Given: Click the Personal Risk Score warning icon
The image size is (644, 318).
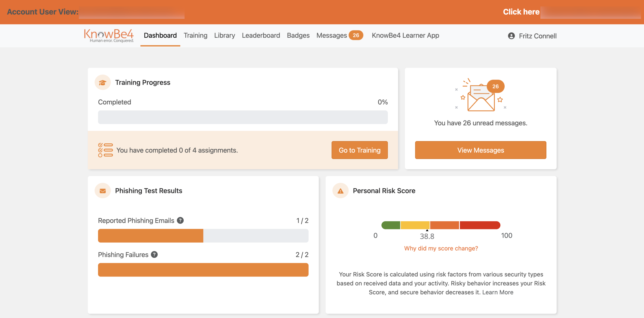Looking at the screenshot, I should [340, 191].
